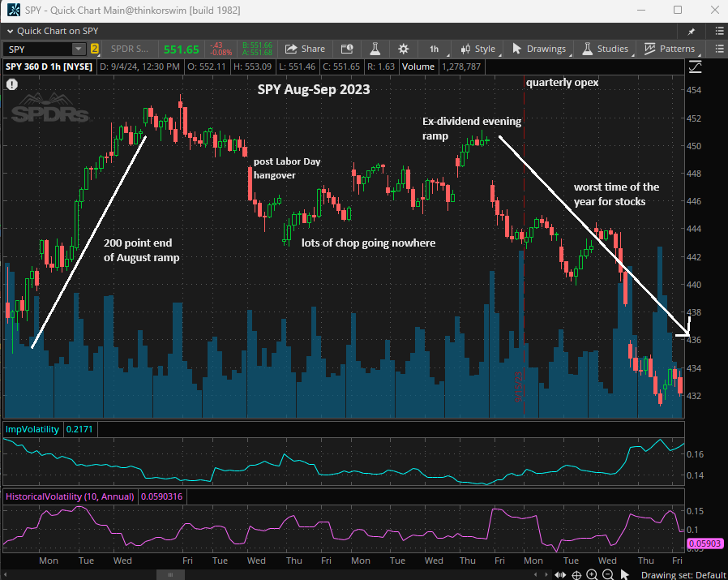Click the R: 1.63 range value

coord(381,67)
